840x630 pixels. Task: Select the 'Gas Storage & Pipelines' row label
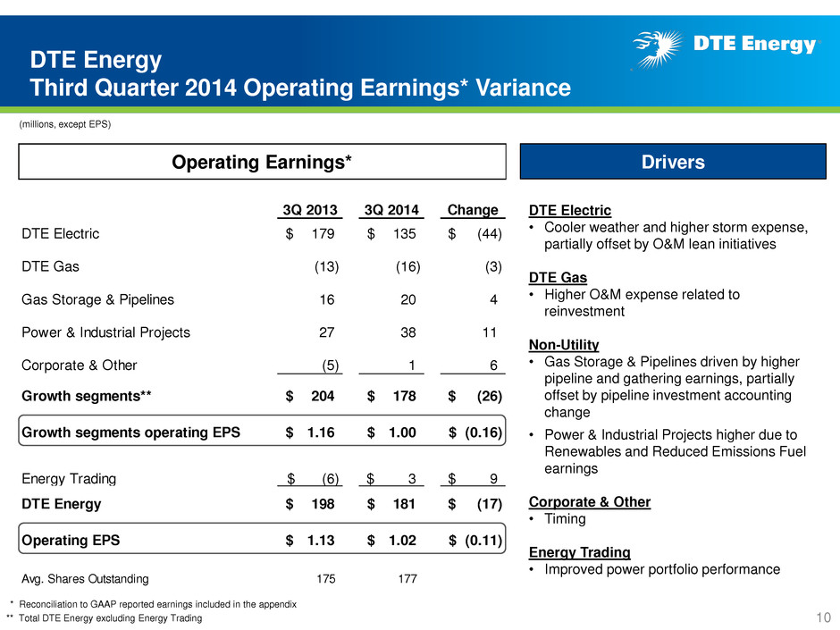[98, 299]
